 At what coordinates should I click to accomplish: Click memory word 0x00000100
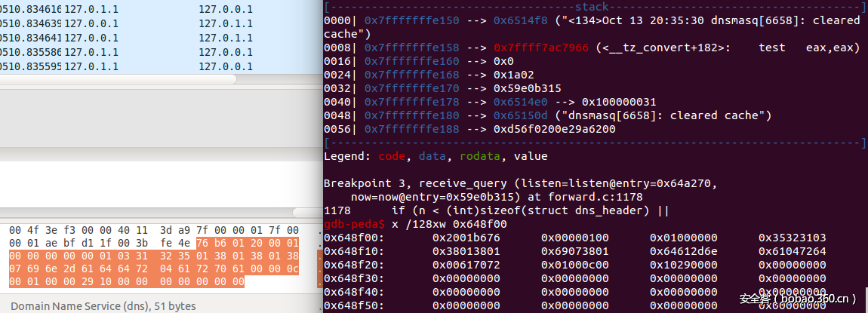point(575,238)
